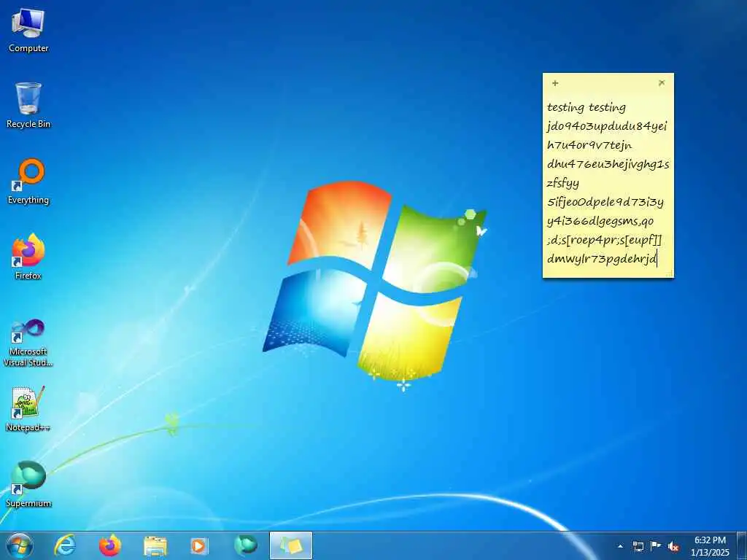Click the 'y4i366dlgegsms,qo' note line
747x560 pixels.
tap(600, 222)
